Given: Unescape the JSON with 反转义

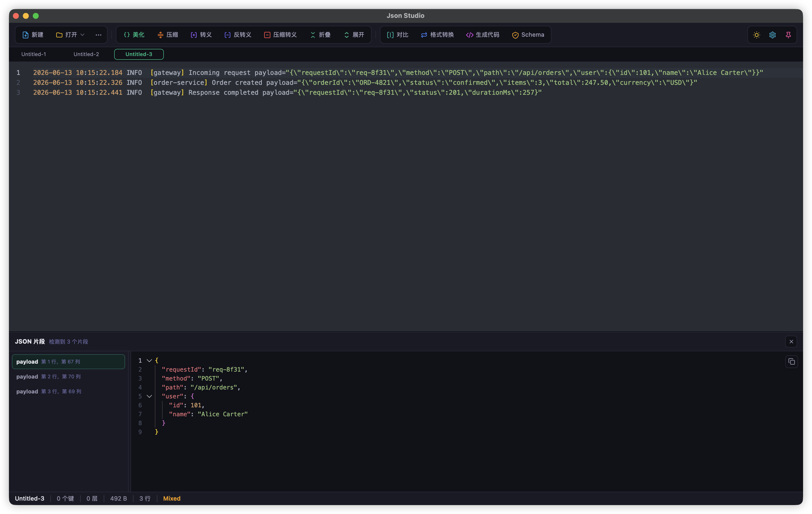Looking at the screenshot, I should click(238, 35).
